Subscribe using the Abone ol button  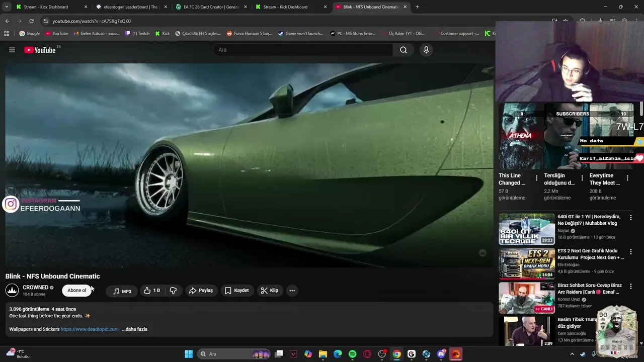tap(77, 291)
